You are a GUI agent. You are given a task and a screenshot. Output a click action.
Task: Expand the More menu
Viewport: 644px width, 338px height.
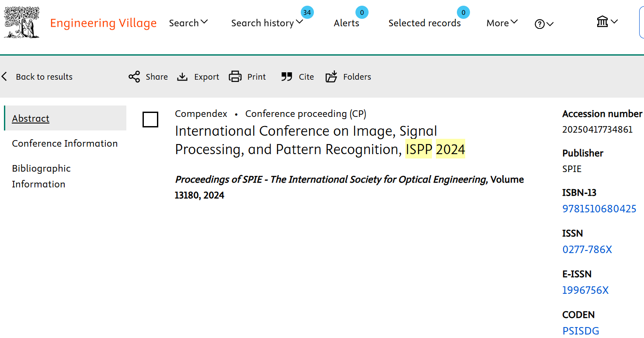point(502,23)
